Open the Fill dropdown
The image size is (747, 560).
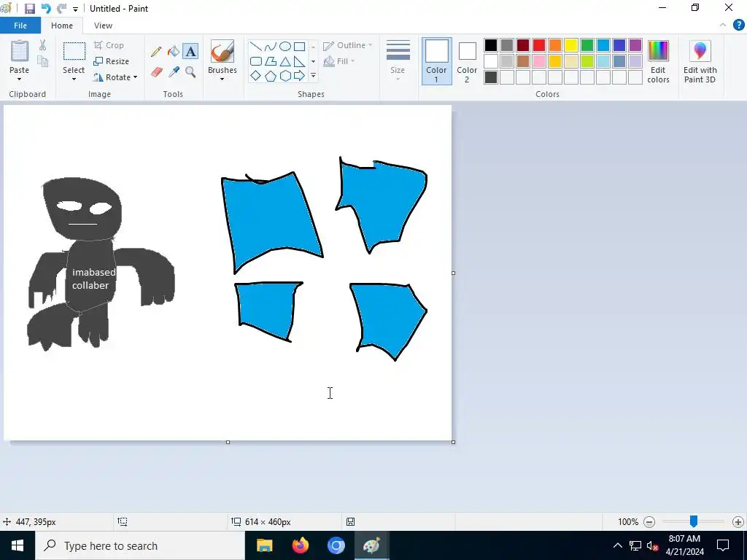339,61
